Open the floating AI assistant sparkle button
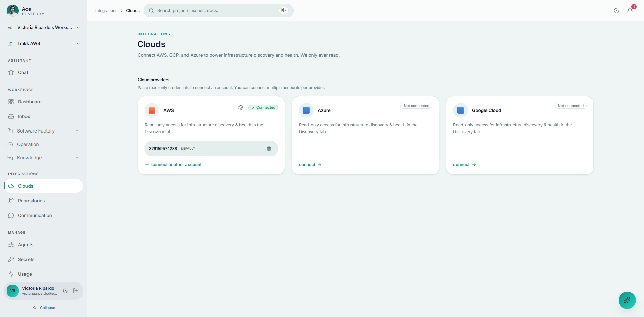 click(627, 300)
